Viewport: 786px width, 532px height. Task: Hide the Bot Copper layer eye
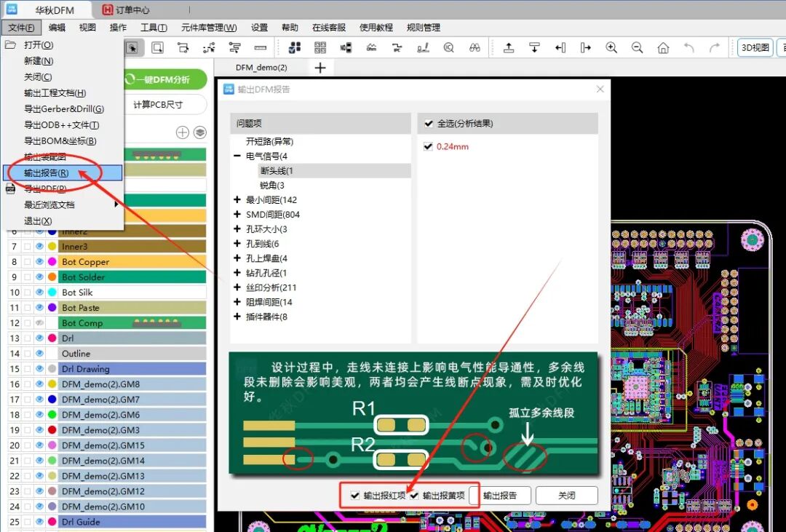39,262
